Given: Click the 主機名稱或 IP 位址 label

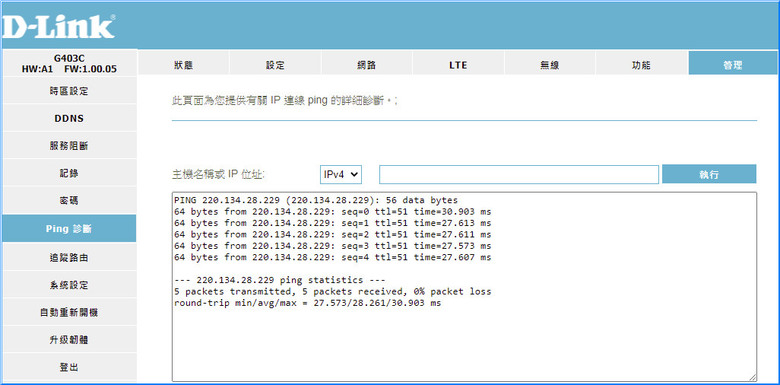Looking at the screenshot, I should point(218,174).
